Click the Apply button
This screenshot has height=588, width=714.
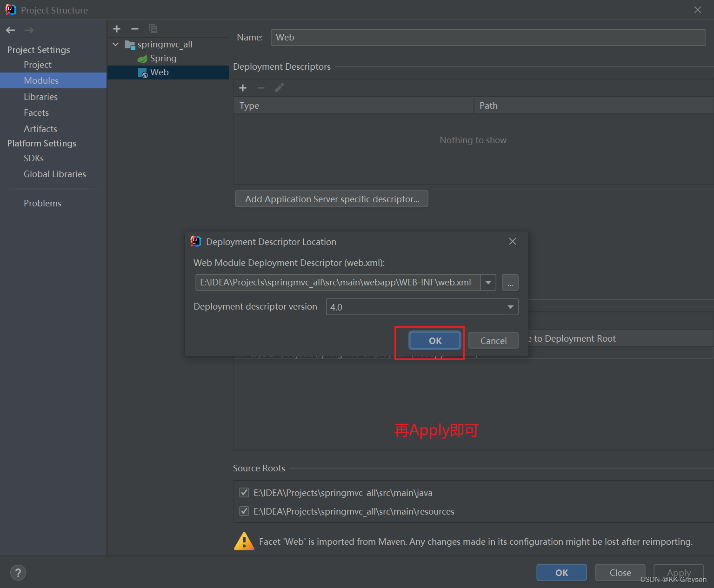pos(679,573)
